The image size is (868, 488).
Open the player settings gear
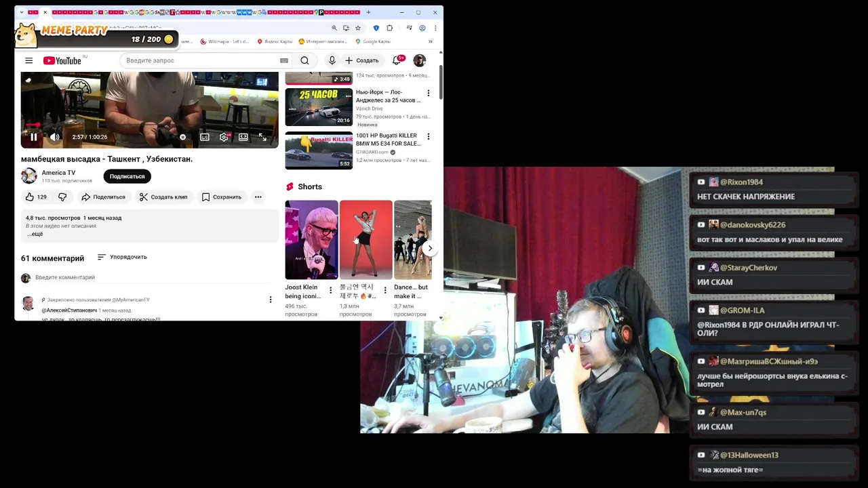point(224,137)
